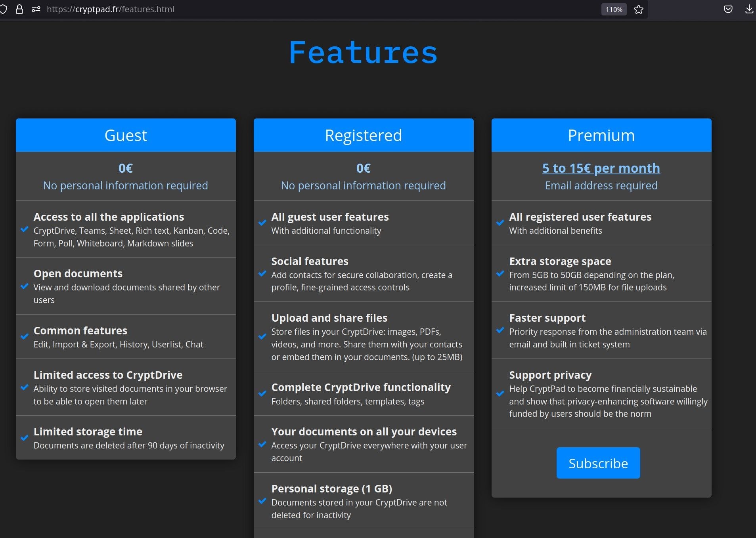Click the Social features heading
The width and height of the screenshot is (756, 538).
[310, 261]
